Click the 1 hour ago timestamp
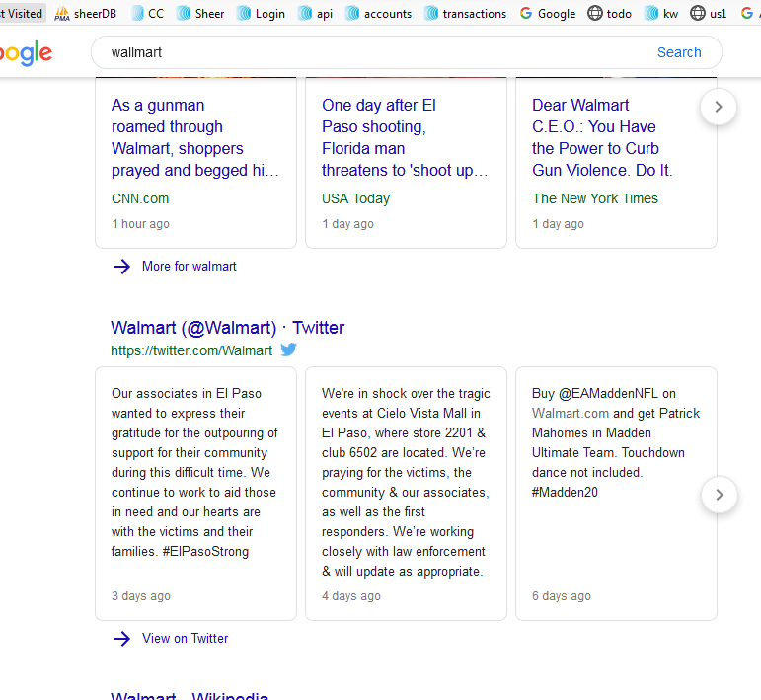761x700 pixels. click(141, 224)
